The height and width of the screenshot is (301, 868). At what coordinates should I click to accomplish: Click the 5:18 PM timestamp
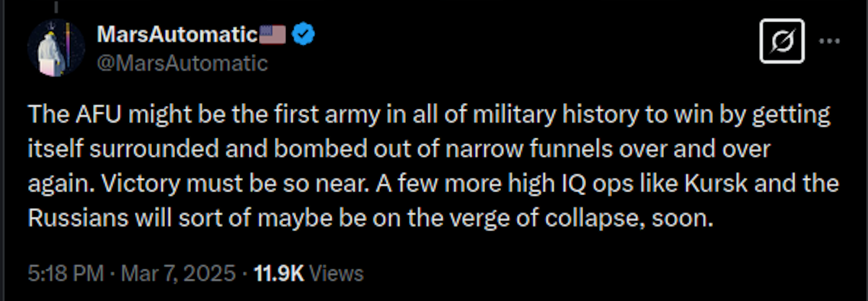coord(66,274)
